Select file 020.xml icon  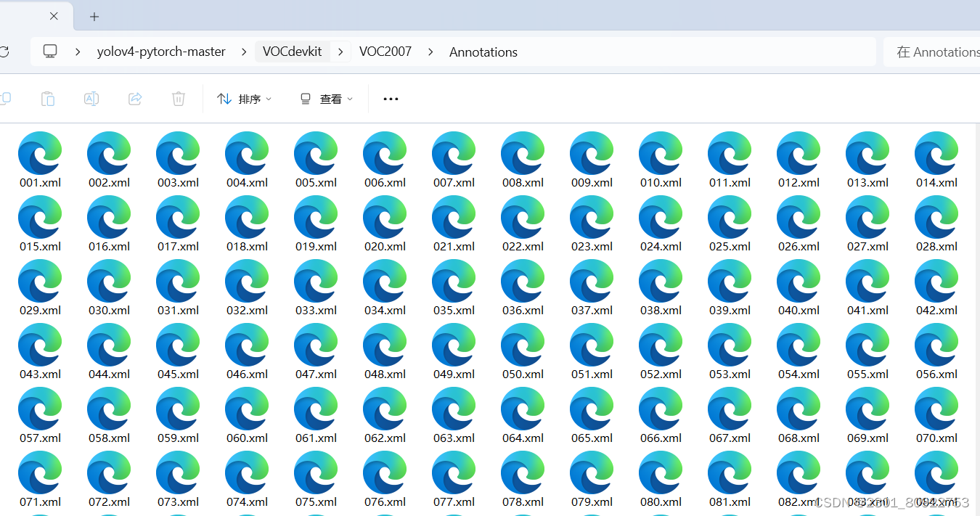coord(385,216)
